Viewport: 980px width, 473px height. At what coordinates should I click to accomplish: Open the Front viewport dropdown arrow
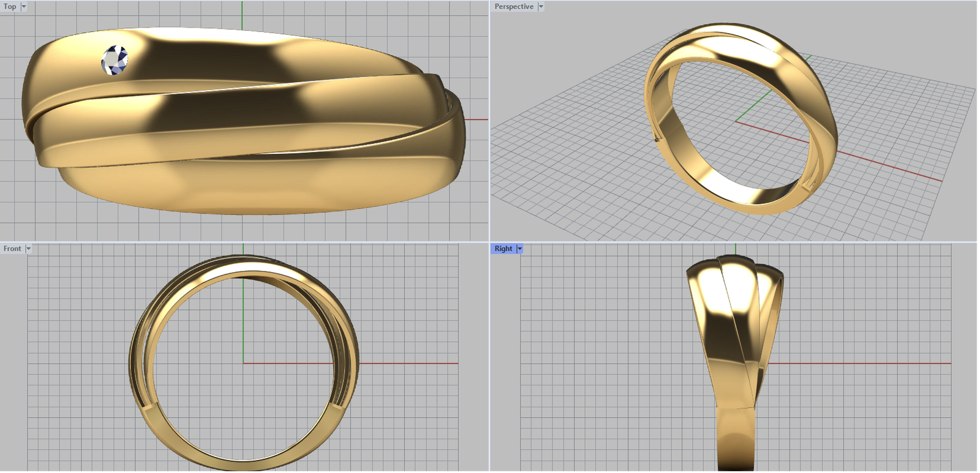pyautogui.click(x=28, y=249)
